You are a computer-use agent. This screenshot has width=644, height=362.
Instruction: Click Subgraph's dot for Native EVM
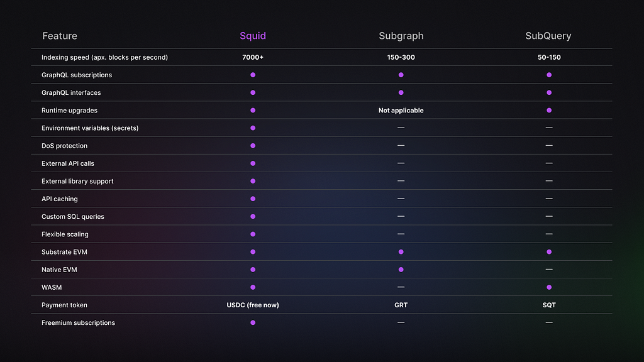pyautogui.click(x=401, y=270)
